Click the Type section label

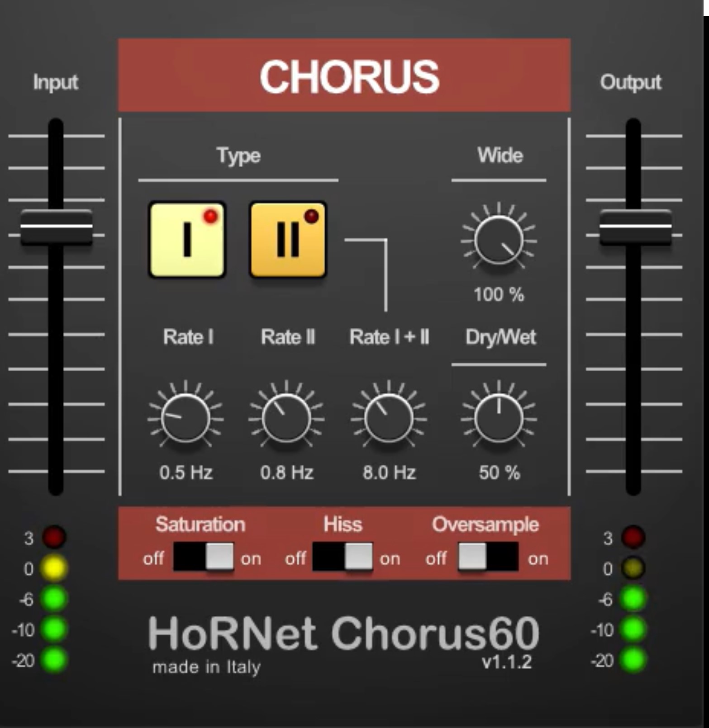pyautogui.click(x=238, y=156)
